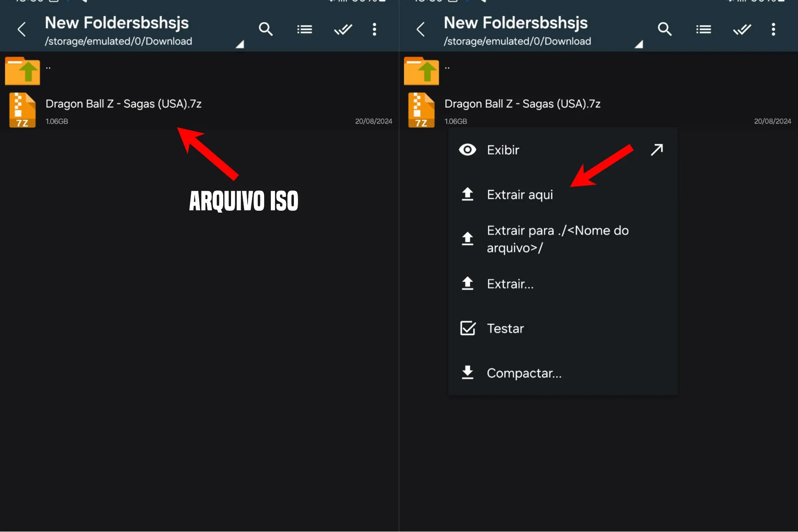Choose Compactar... from the context menu
Image resolution: width=798 pixels, height=532 pixels.
click(x=524, y=373)
